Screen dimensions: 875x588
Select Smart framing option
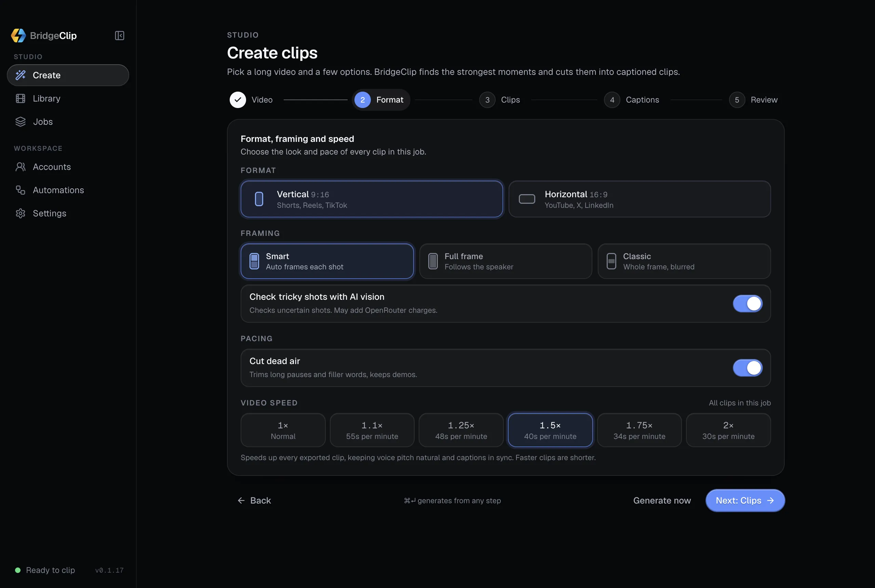(x=327, y=262)
